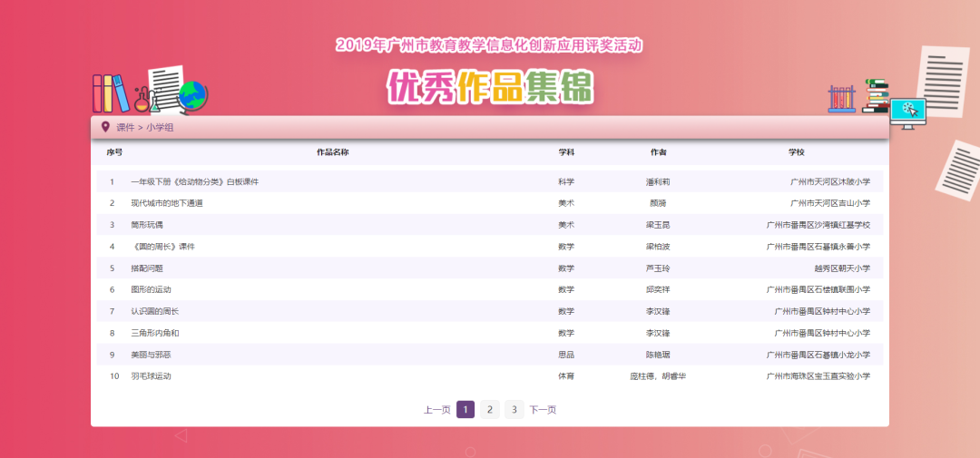Open 一年级下册《给动物分类》白板课件
The image size is (980, 458).
point(194,181)
